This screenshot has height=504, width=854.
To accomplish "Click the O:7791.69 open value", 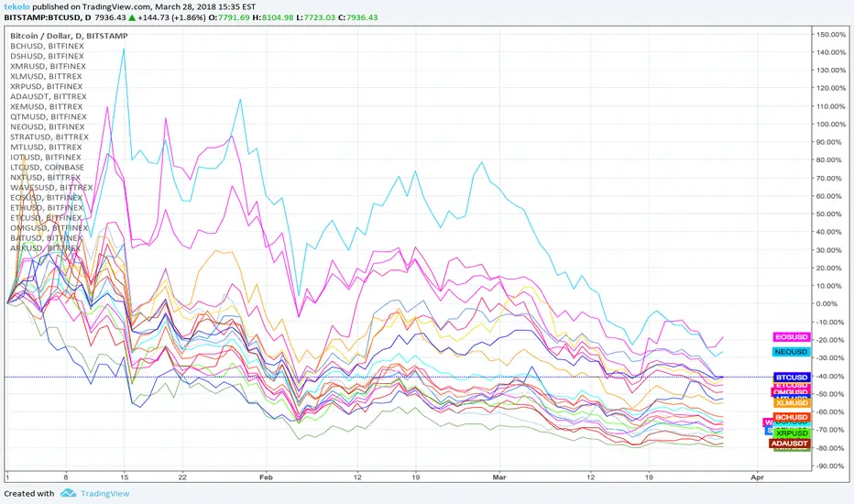I will coord(229,17).
